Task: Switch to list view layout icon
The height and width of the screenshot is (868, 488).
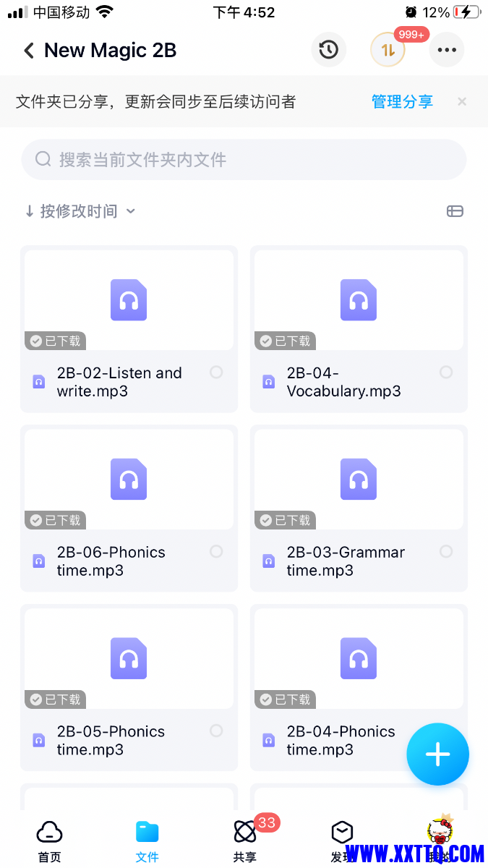Action: click(x=455, y=211)
